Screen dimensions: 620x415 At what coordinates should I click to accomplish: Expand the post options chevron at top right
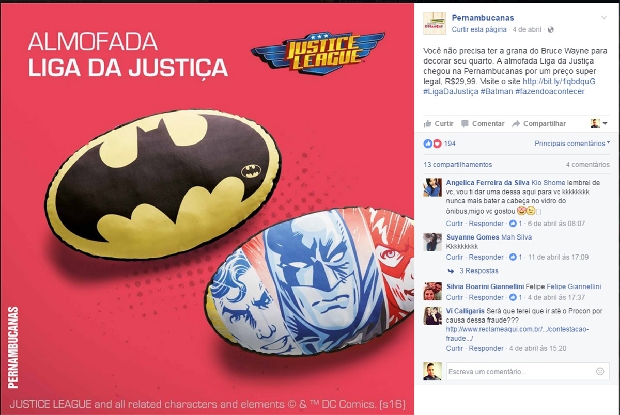[x=604, y=18]
